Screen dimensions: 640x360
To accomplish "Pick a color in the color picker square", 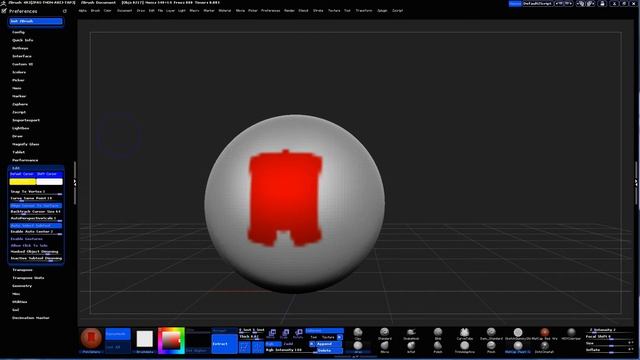I will [x=171, y=340].
